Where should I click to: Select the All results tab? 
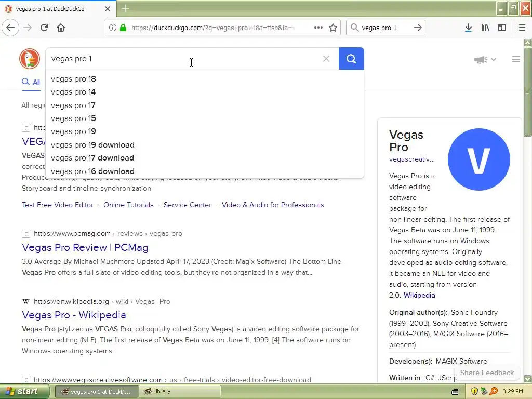(x=31, y=82)
